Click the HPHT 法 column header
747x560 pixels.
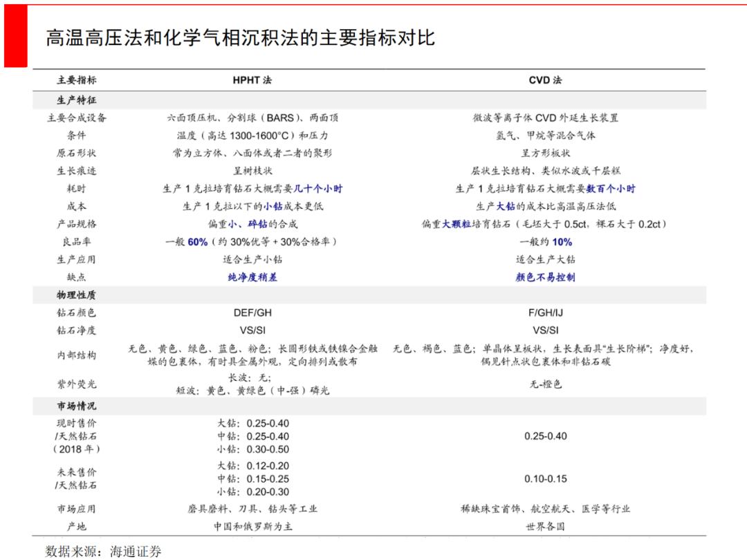click(x=252, y=80)
